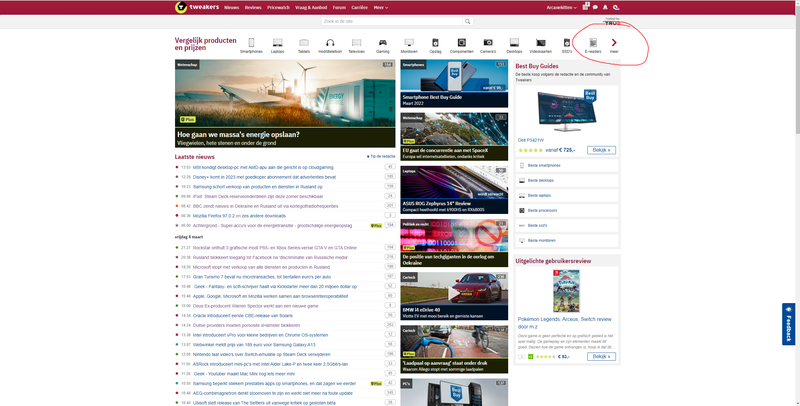Open Beste ssd's guide link
This screenshot has width=800, height=406.
[x=537, y=225]
